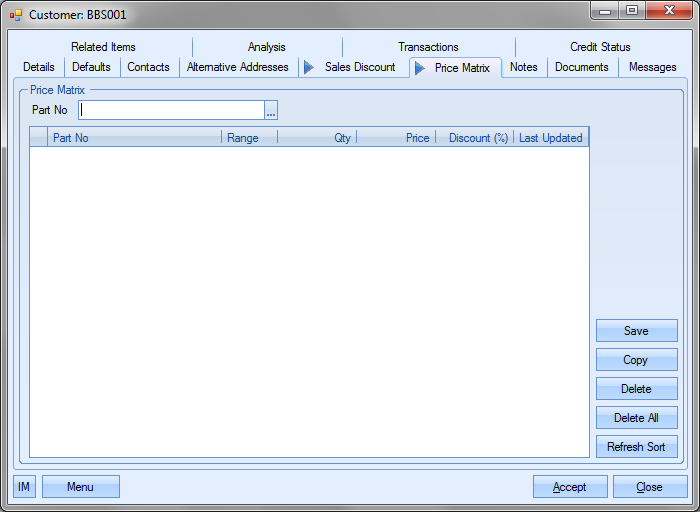The width and height of the screenshot is (700, 512).
Task: Click into the Part No input field
Action: click(171, 110)
